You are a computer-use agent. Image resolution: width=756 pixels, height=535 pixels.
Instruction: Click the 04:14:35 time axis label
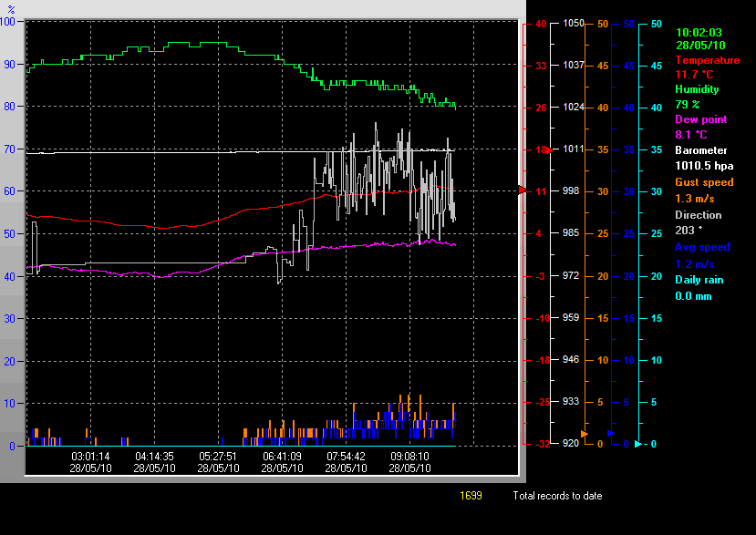154,456
